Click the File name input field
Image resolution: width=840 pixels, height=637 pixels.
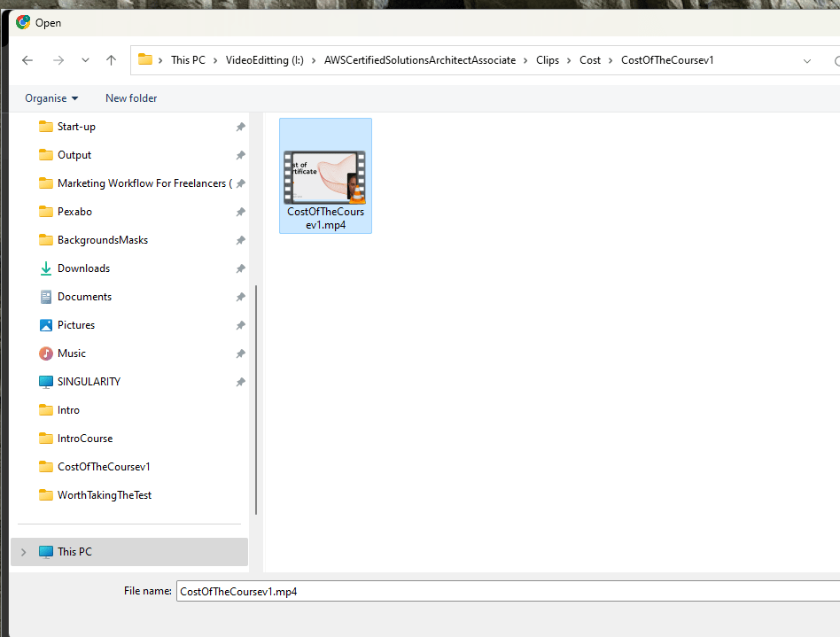(x=508, y=591)
